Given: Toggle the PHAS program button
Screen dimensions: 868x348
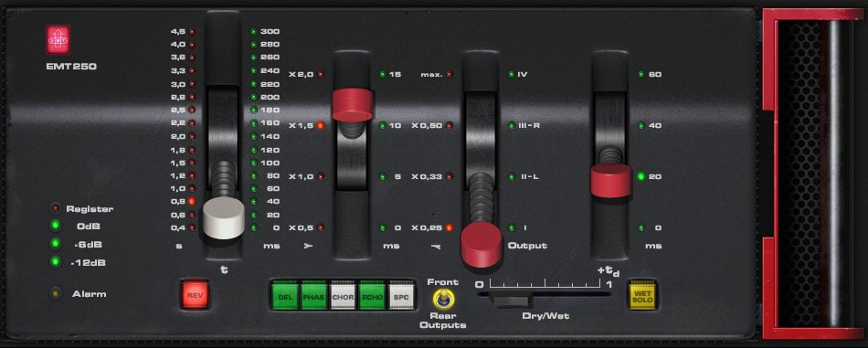Looking at the screenshot, I should click(x=314, y=295).
